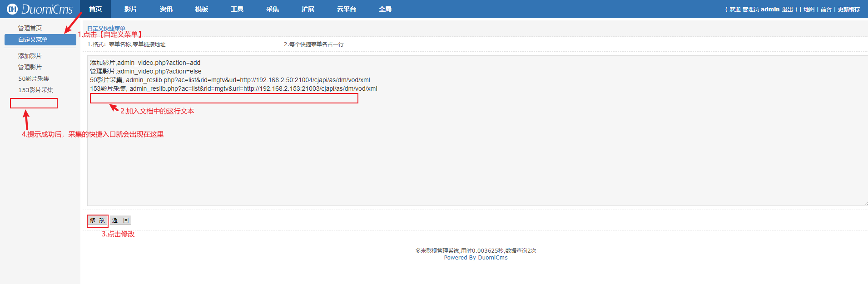Click 更新缓存 to refresh cache
868x284 pixels.
point(848,10)
